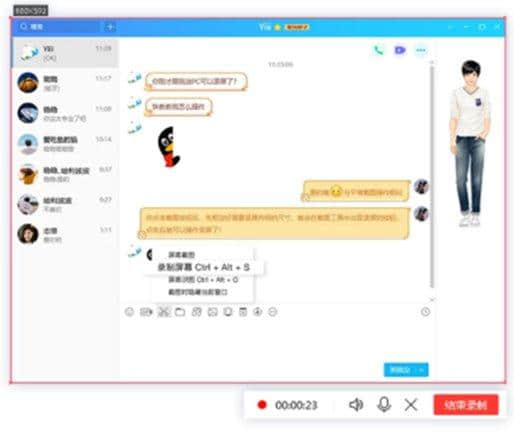Click the 00:00:23 recording timer
Viewport: 514px width, 432px height.
296,405
